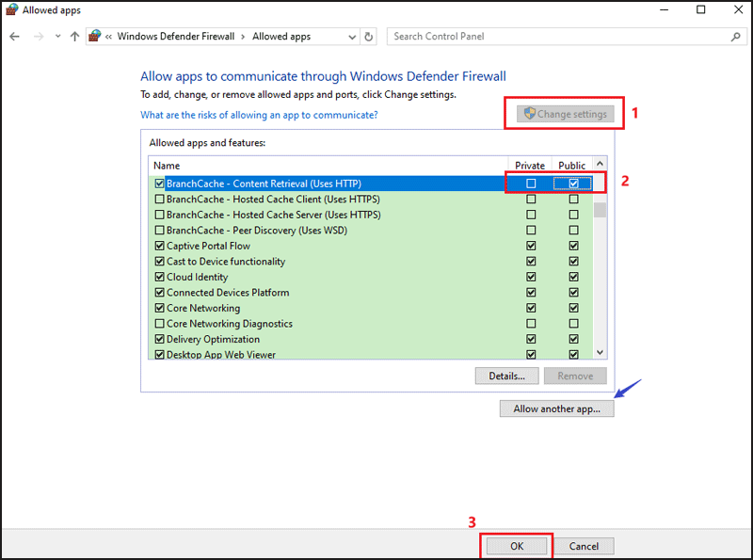Click the Public column header
753x560 pixels.
571,166
